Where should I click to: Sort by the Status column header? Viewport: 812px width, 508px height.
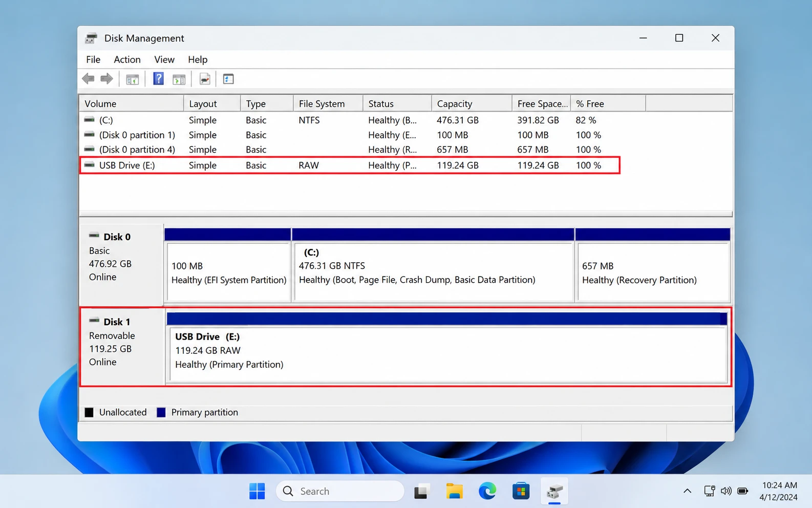[x=397, y=103]
